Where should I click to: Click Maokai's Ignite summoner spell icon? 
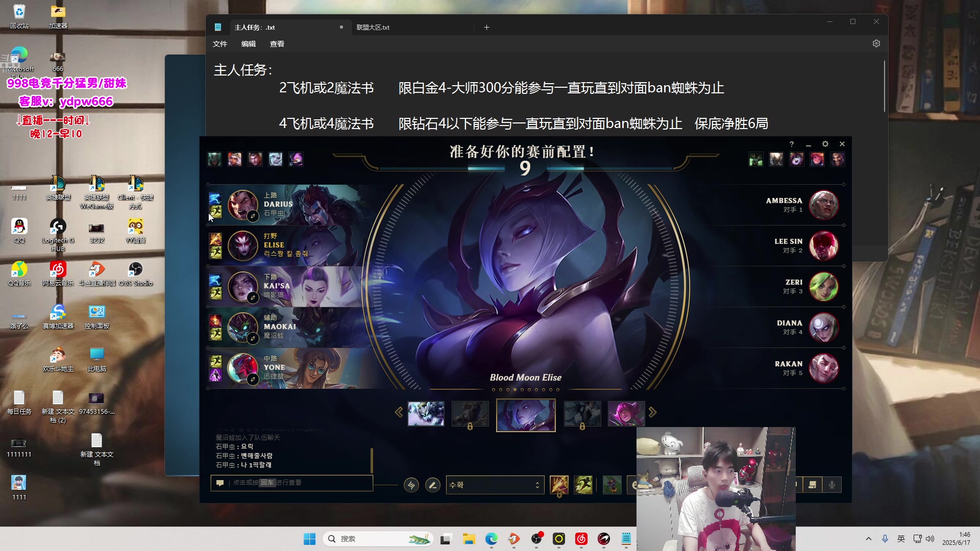[x=215, y=320]
